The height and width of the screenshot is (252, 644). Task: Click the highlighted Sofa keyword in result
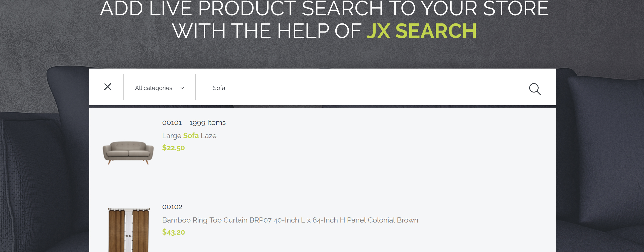coord(191,136)
